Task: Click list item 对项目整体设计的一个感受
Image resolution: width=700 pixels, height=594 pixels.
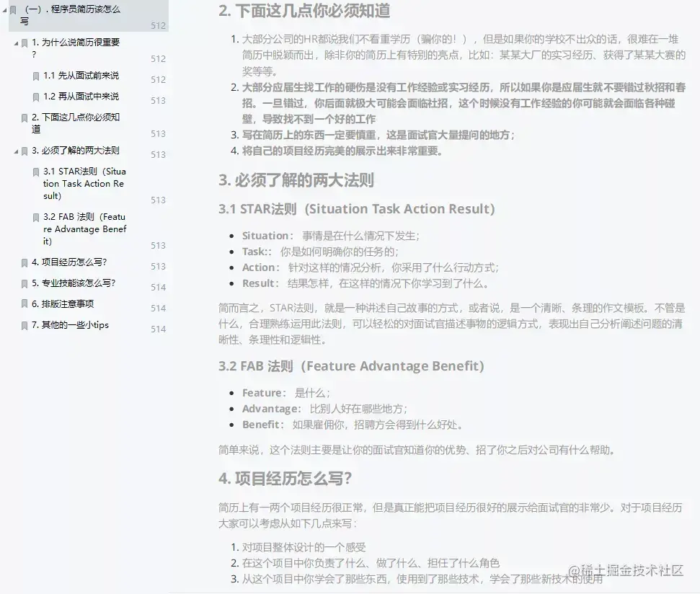Action: [304, 547]
